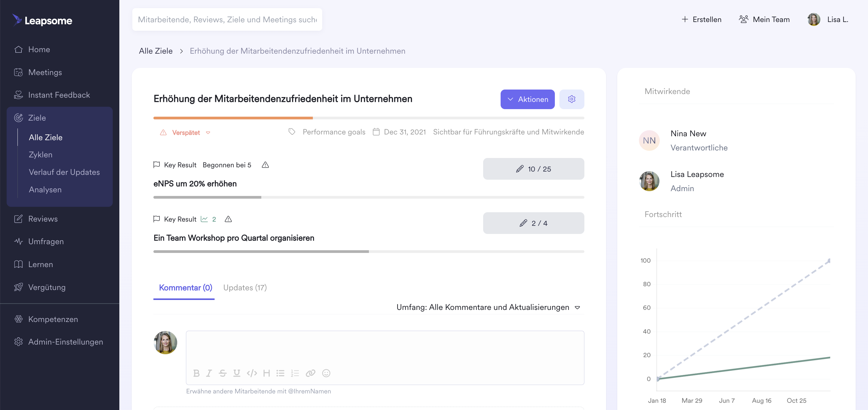Open the emoji picker icon
The height and width of the screenshot is (410, 868).
pos(326,373)
